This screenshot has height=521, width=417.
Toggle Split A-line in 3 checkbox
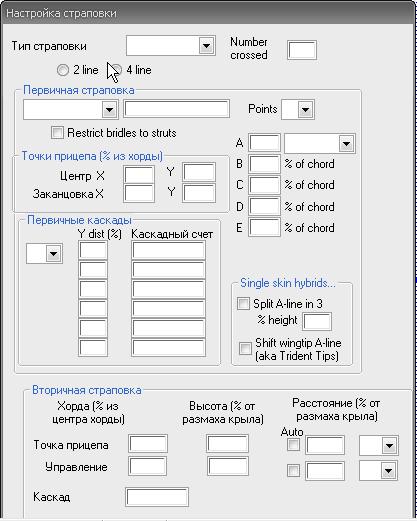click(243, 304)
